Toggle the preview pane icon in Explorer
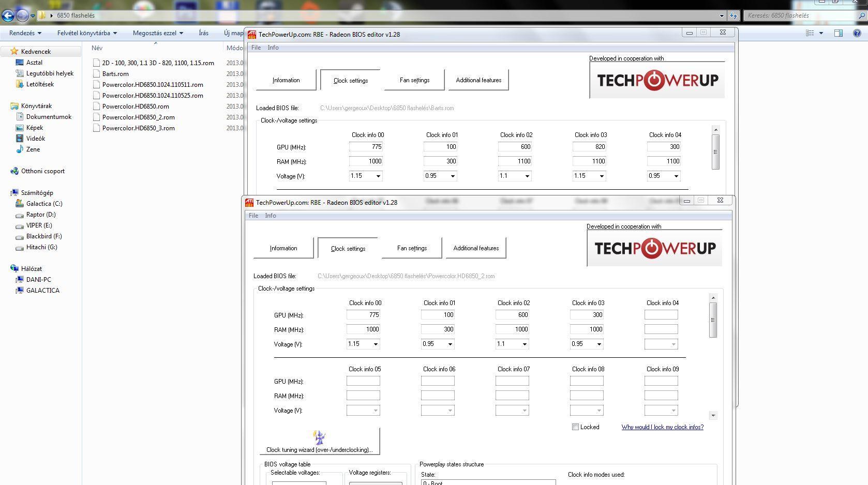This screenshot has height=485, width=868. tap(838, 33)
